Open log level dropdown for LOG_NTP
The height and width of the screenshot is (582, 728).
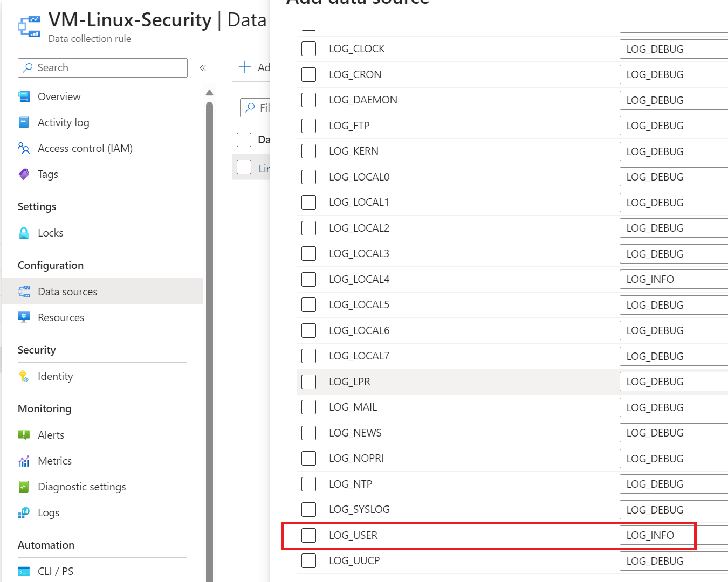tap(674, 484)
